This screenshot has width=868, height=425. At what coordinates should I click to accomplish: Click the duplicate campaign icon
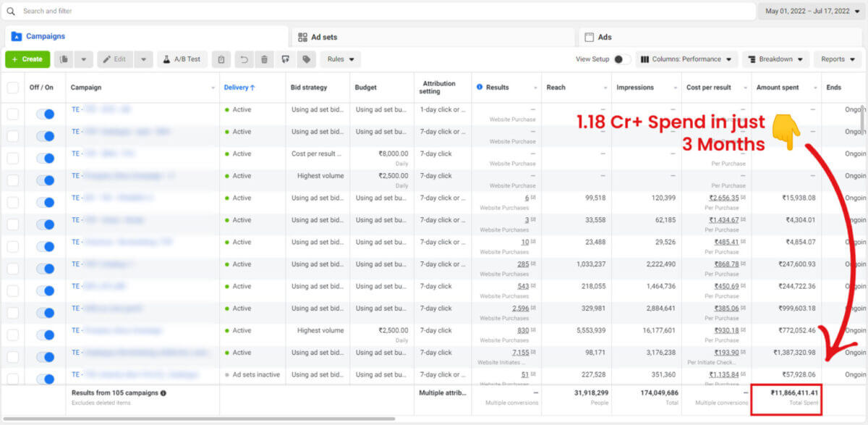65,59
